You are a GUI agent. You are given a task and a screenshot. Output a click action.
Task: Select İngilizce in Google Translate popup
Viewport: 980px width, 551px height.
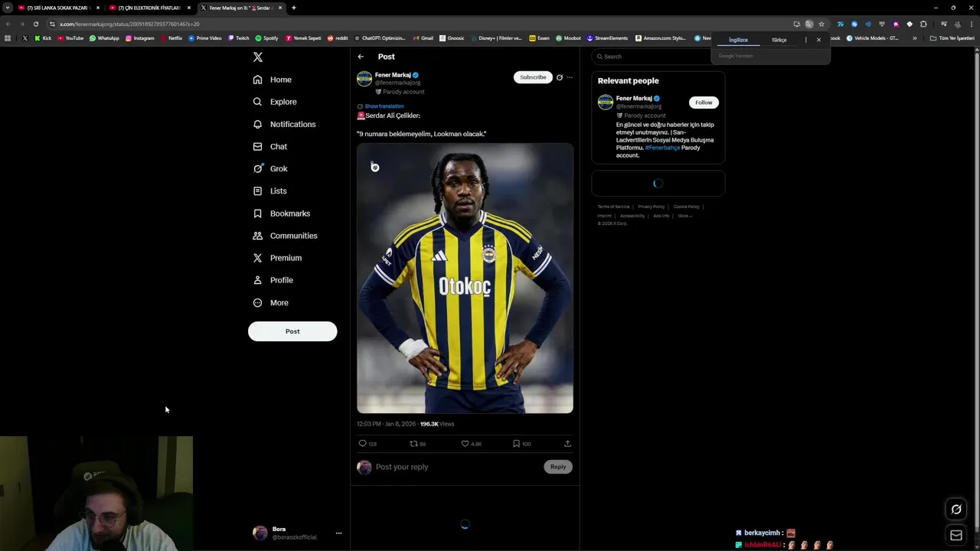(738, 40)
